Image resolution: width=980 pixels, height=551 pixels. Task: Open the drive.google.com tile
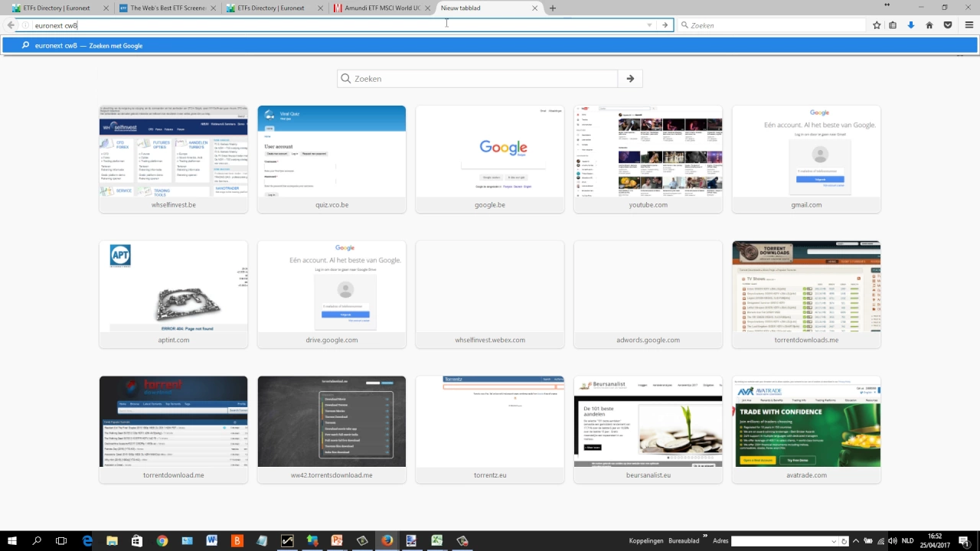332,295
